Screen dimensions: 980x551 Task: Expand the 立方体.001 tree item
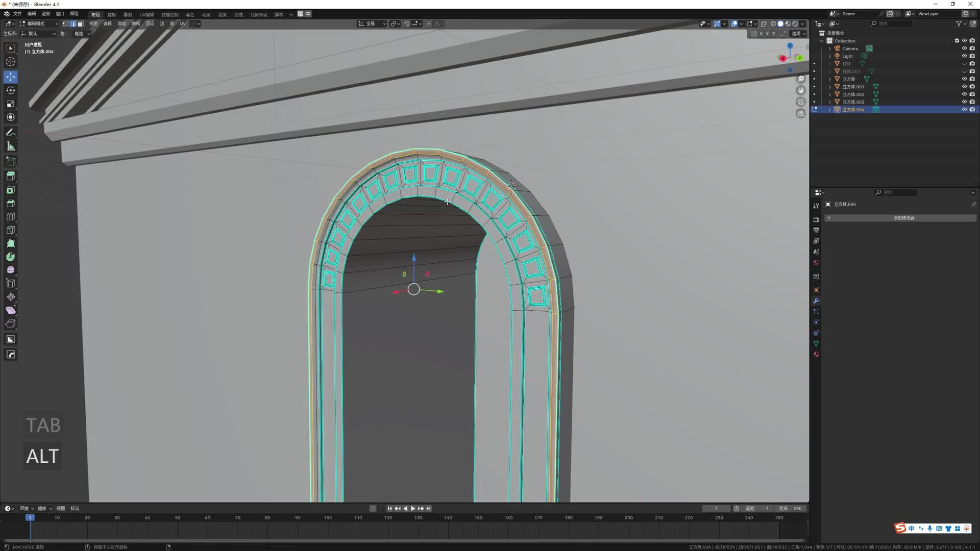pyautogui.click(x=830, y=87)
